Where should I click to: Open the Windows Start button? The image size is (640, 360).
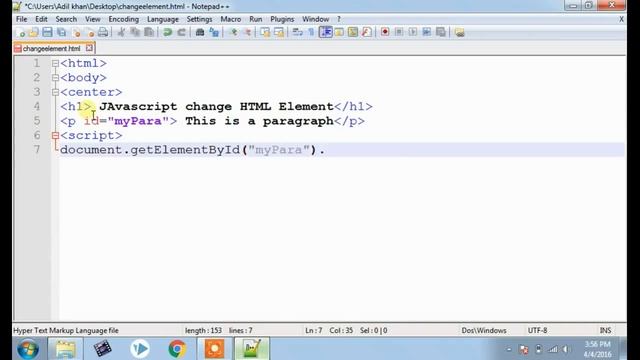click(x=28, y=349)
